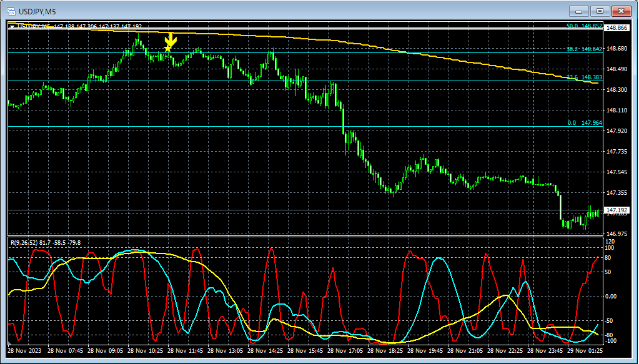Click the 148.680 price scale value
This screenshot has width=639, height=364.
[x=617, y=49]
